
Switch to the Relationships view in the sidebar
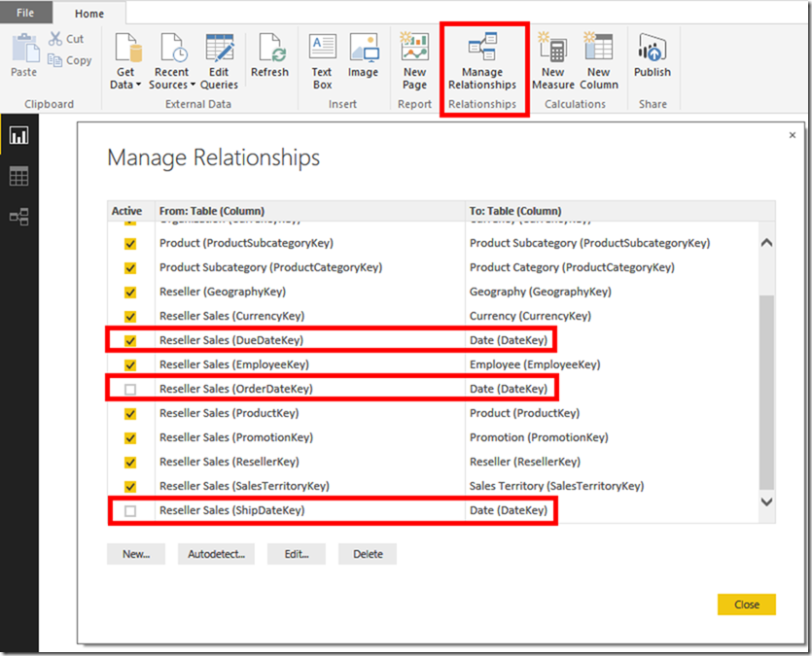tap(19, 217)
